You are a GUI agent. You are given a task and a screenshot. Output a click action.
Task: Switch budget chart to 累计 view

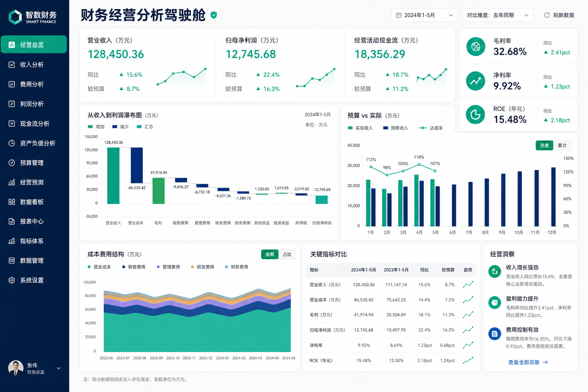(x=562, y=145)
